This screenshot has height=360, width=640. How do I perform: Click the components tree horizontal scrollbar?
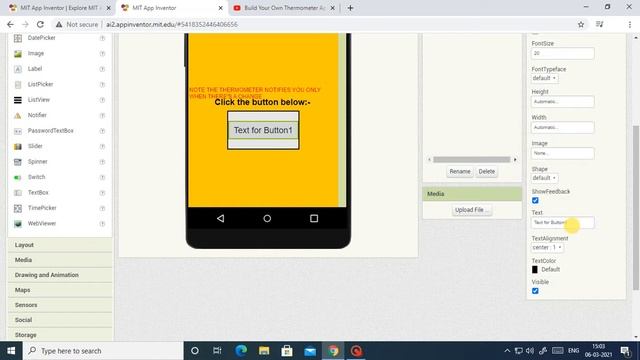tap(472, 160)
